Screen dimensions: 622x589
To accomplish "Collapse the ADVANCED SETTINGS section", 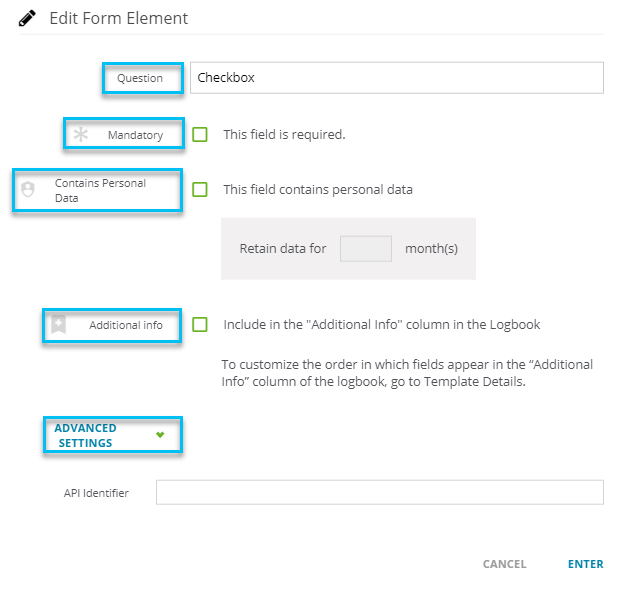I will (x=113, y=435).
